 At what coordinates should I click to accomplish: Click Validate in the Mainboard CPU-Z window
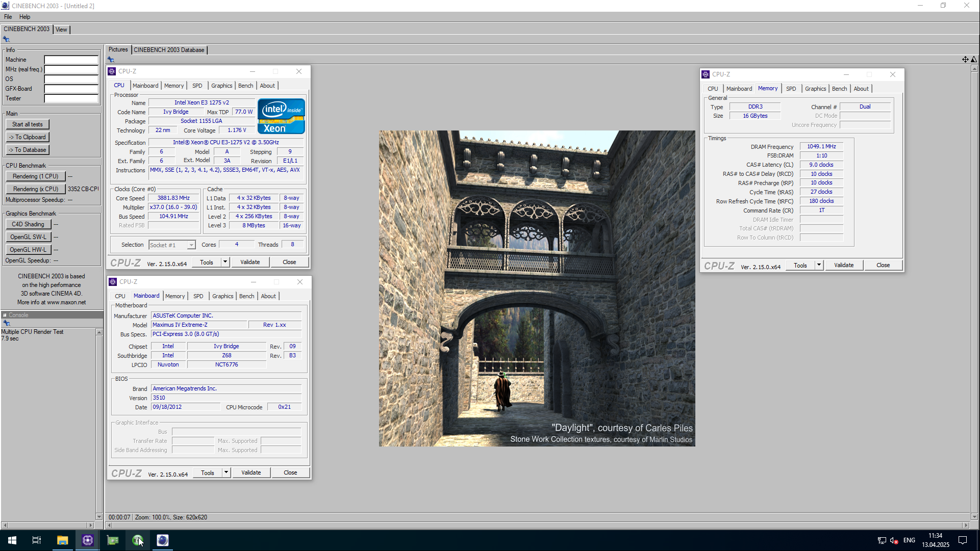click(x=251, y=473)
